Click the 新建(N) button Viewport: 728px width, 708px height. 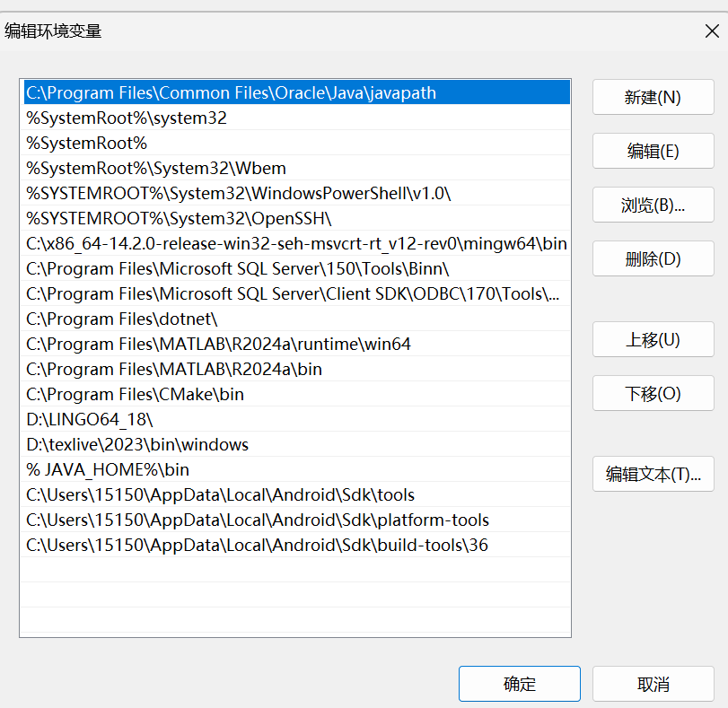click(653, 97)
